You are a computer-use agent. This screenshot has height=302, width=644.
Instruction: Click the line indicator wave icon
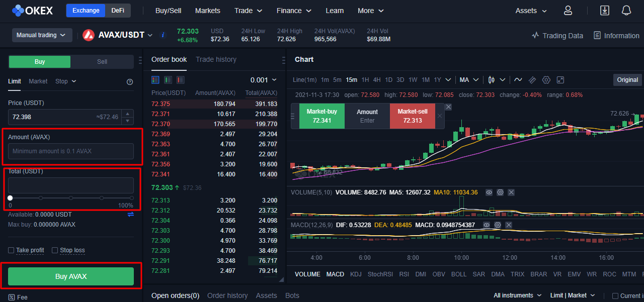(518, 80)
